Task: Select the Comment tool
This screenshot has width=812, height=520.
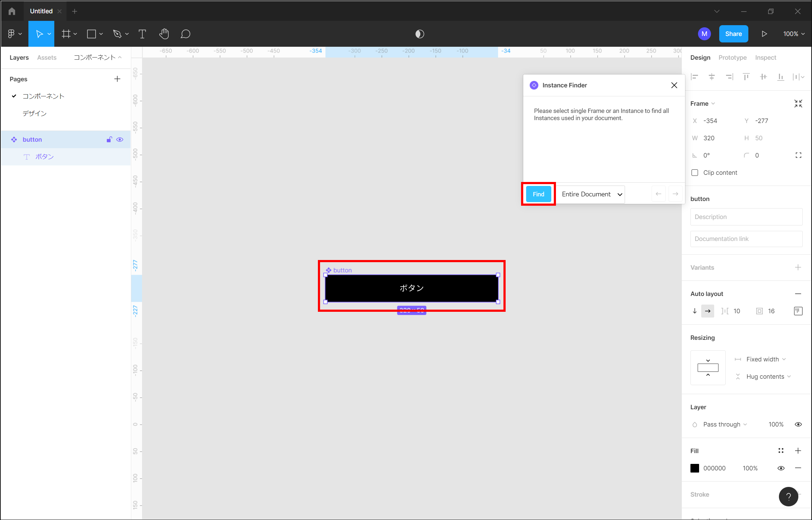Action: [x=185, y=34]
